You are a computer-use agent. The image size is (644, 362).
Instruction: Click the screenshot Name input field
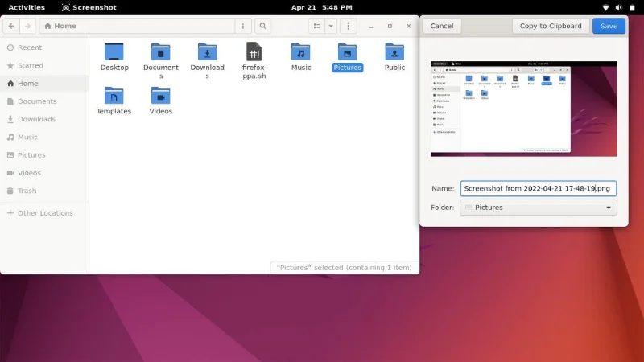(539, 188)
